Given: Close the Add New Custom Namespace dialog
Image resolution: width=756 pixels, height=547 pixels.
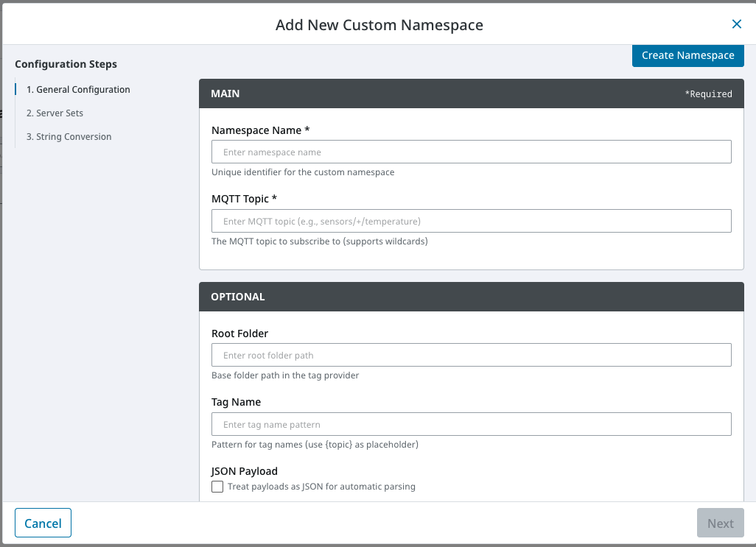Looking at the screenshot, I should click(x=736, y=24).
